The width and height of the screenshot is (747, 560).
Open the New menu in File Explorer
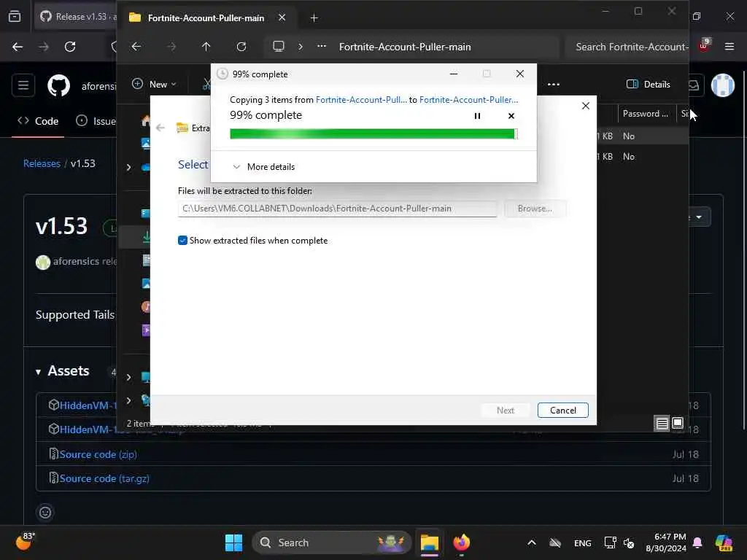coord(154,84)
